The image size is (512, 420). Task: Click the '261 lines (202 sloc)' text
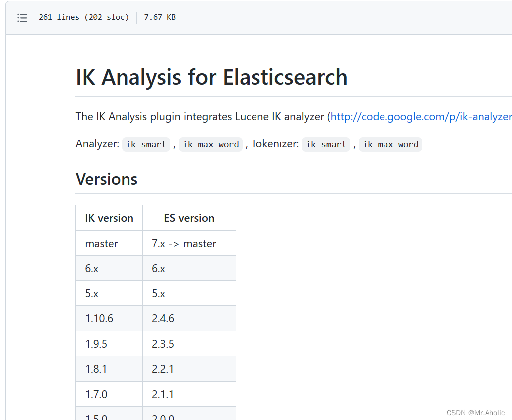[84, 17]
